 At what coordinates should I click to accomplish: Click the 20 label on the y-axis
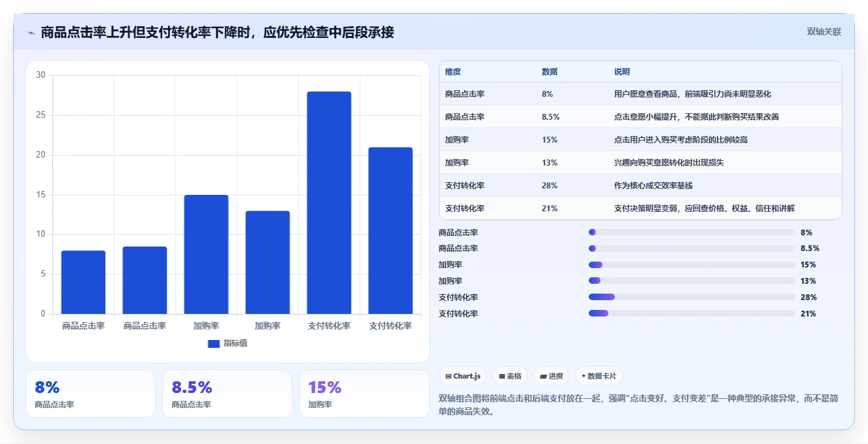point(41,155)
